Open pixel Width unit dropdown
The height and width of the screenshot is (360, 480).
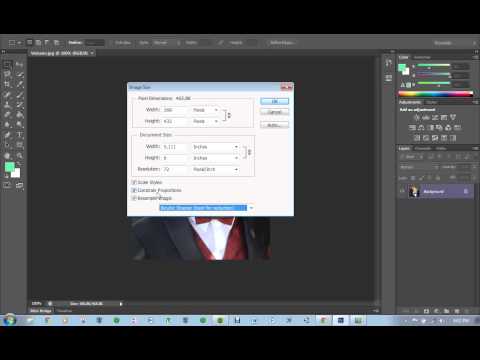click(x=205, y=110)
